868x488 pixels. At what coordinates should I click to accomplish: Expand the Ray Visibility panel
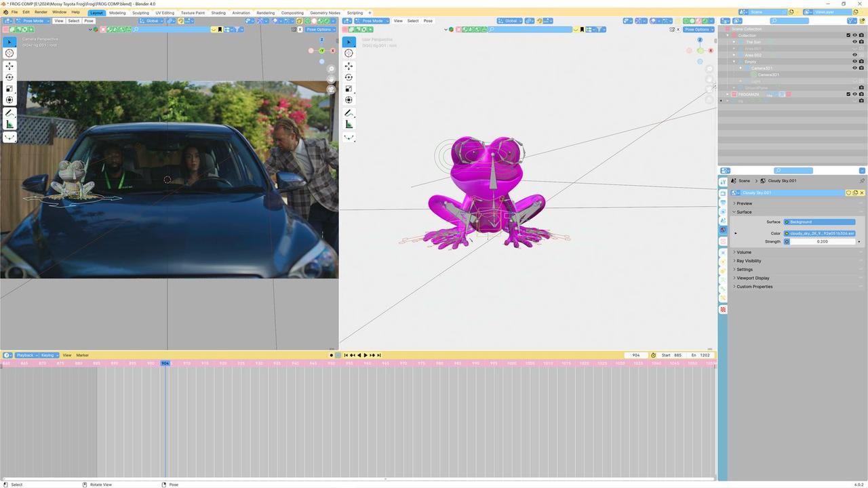pos(749,261)
